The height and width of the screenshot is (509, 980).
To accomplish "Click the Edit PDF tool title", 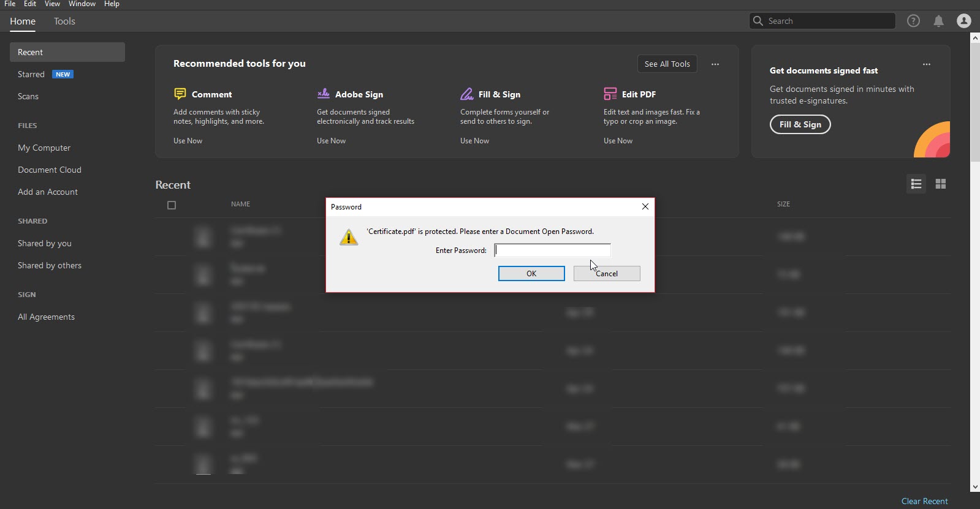I will 639,94.
